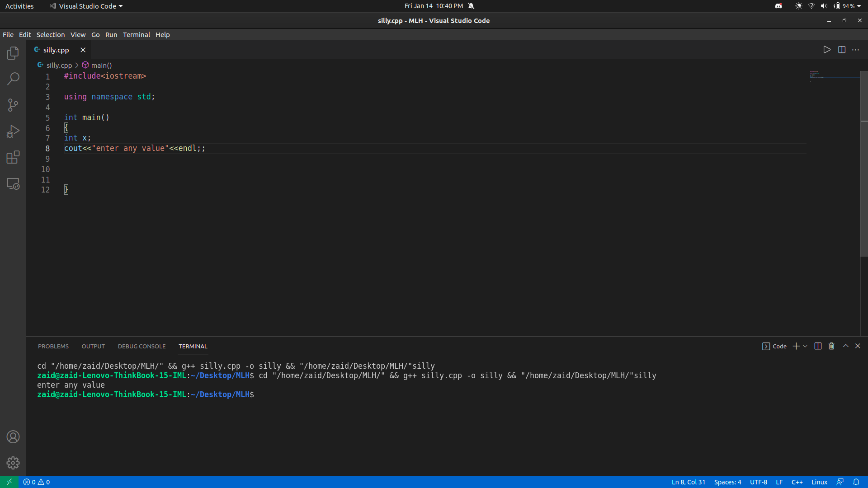Open the Search view icon
The height and width of the screenshot is (488, 868).
(x=13, y=79)
